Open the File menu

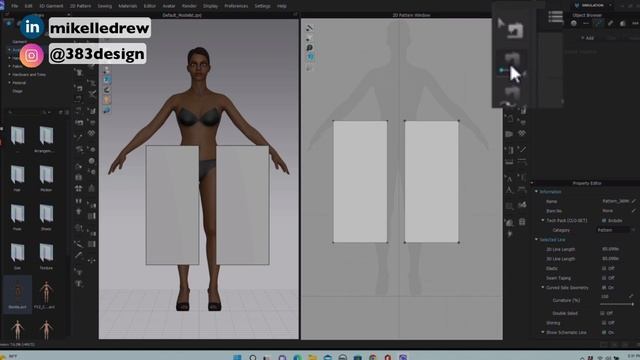pos(15,6)
